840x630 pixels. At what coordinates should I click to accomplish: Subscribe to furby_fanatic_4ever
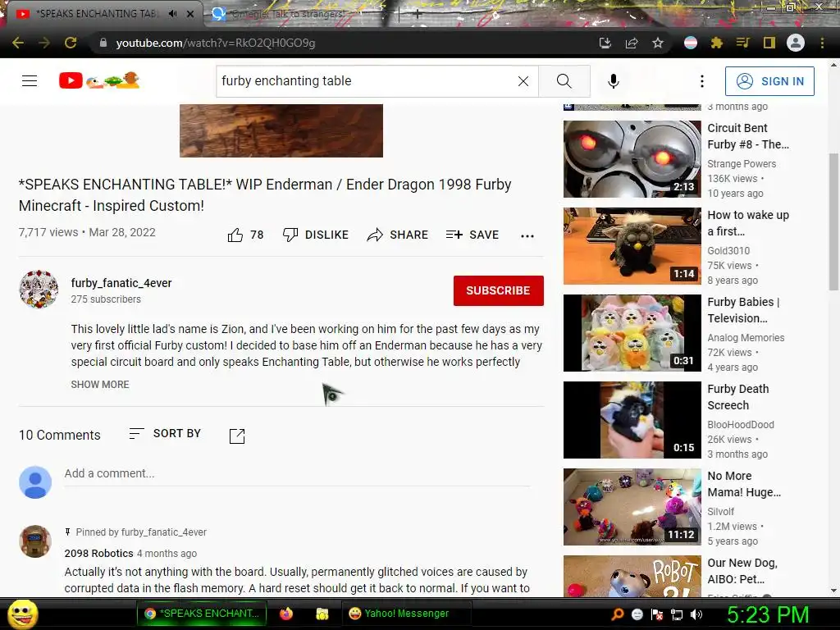coord(498,290)
